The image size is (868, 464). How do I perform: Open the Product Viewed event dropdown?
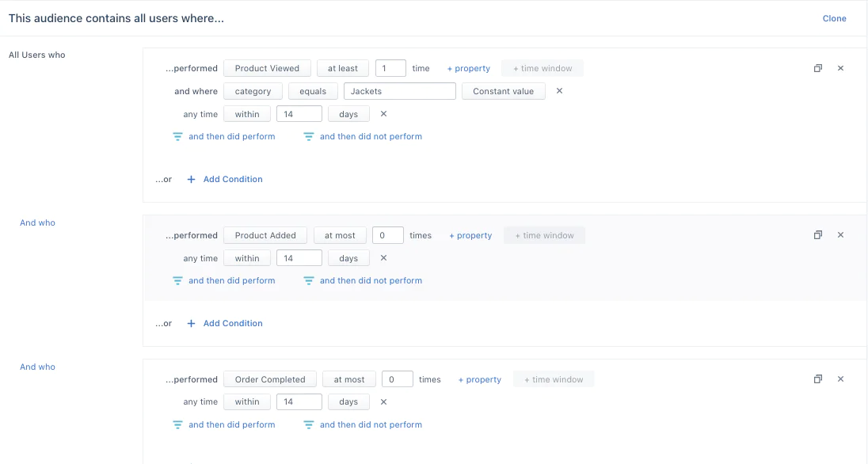(x=267, y=68)
